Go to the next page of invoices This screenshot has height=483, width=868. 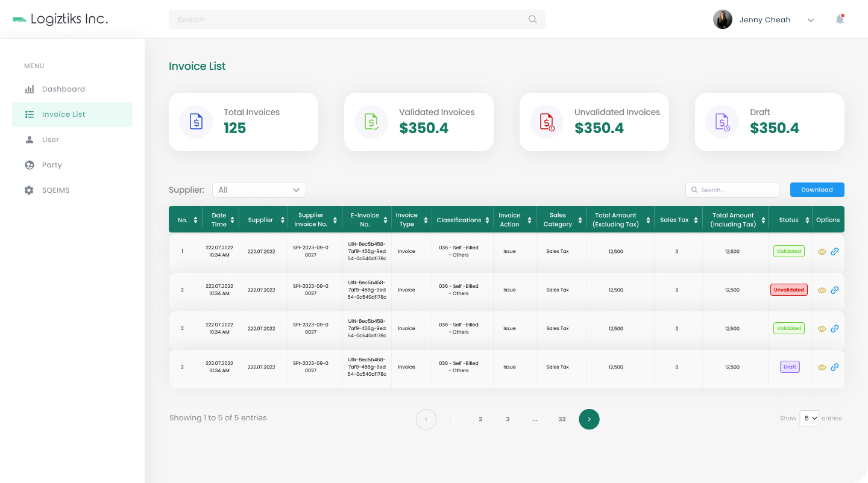coord(589,419)
